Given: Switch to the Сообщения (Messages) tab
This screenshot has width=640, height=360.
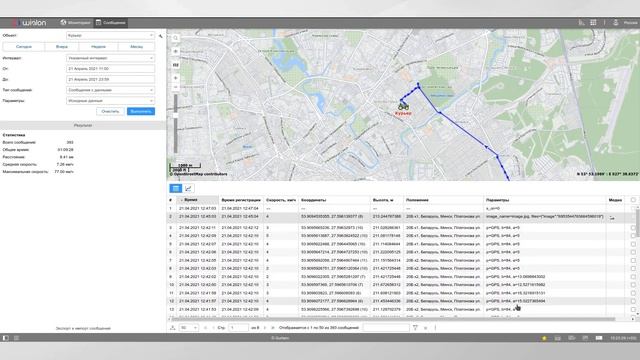Looking at the screenshot, I should coord(111,22).
